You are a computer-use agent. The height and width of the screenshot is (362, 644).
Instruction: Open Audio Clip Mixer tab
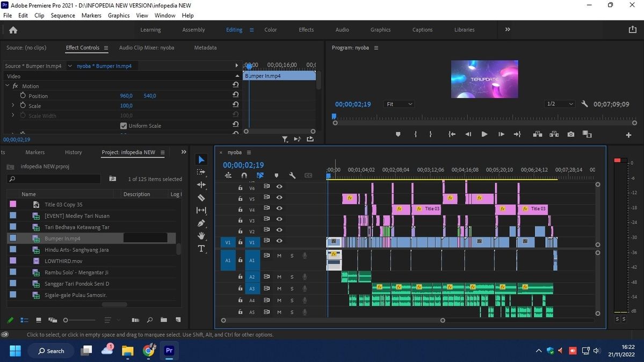[x=147, y=48]
